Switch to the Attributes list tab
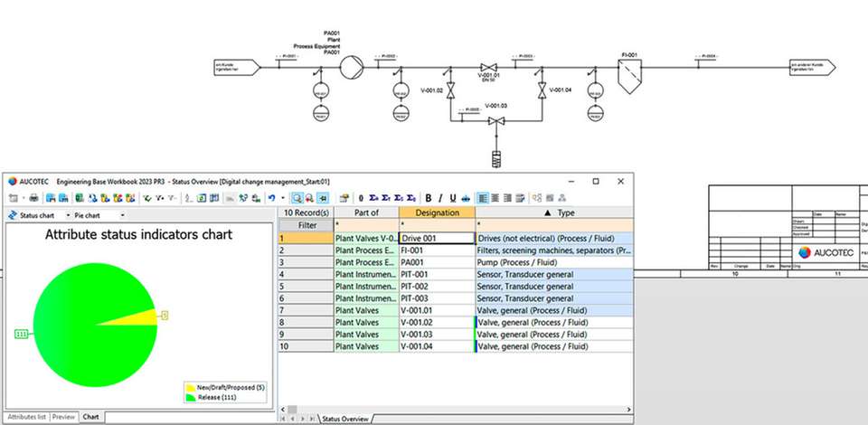 [x=24, y=417]
